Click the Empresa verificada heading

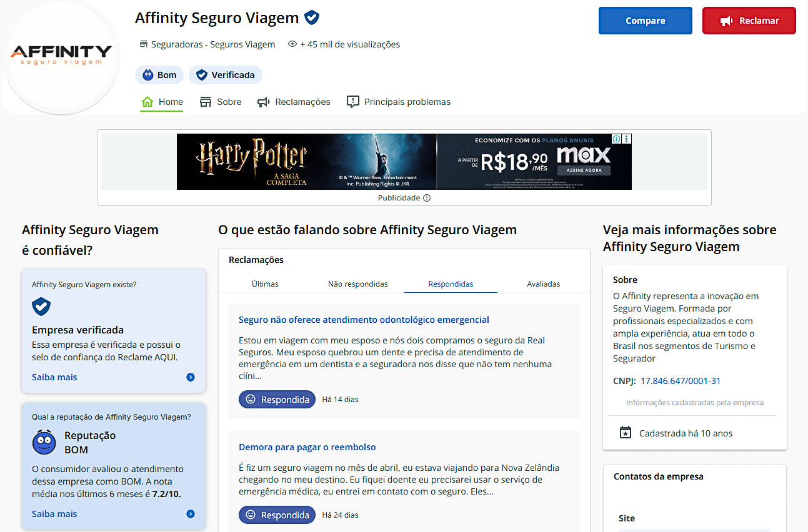pyautogui.click(x=77, y=330)
